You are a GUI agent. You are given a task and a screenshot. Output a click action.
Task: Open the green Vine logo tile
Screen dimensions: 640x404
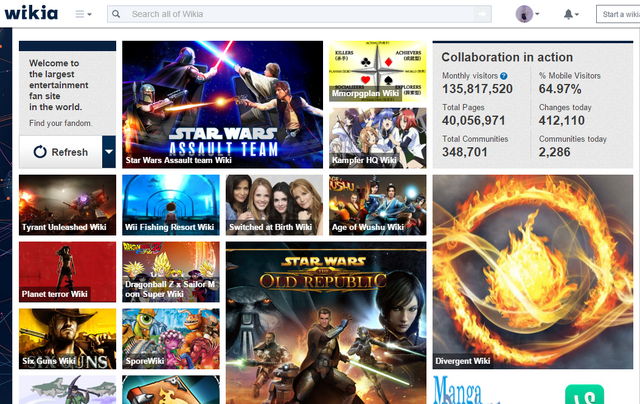click(584, 394)
